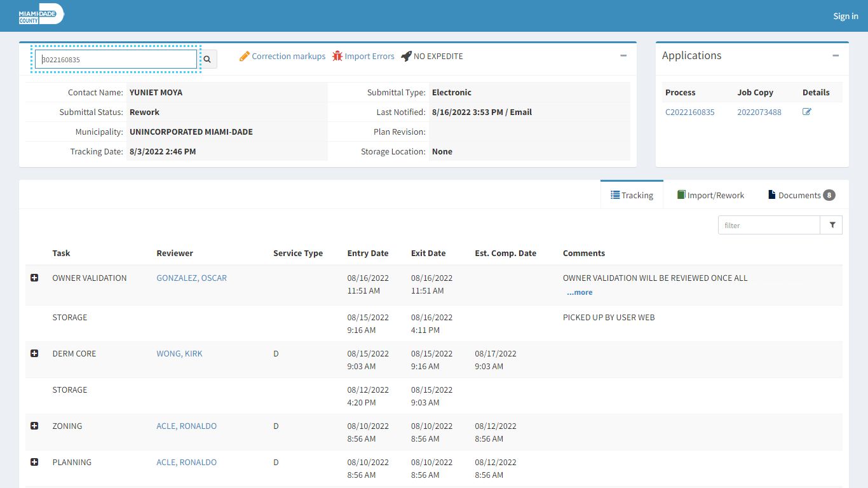Show more of the OWNER VALIDATION comment
The width and height of the screenshot is (868, 488).
click(580, 292)
